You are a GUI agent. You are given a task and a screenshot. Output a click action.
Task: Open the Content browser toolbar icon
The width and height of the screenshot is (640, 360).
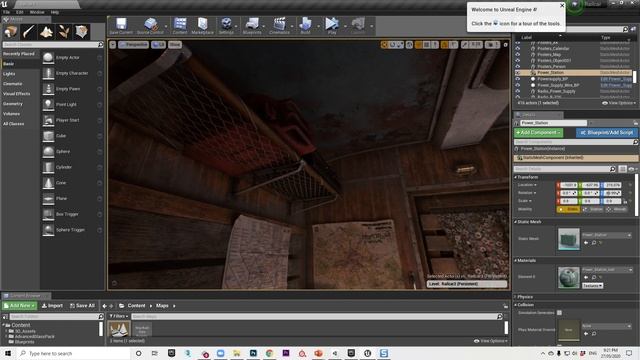[180, 26]
